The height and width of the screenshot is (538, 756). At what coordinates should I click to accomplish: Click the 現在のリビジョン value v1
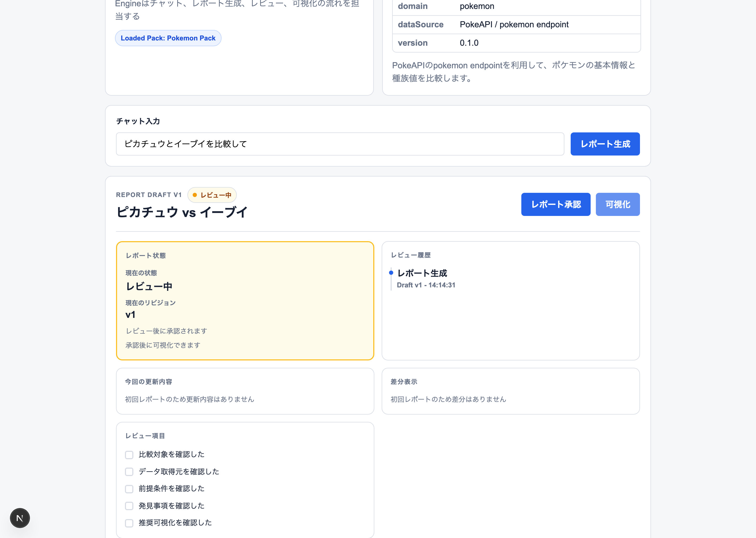pos(130,315)
